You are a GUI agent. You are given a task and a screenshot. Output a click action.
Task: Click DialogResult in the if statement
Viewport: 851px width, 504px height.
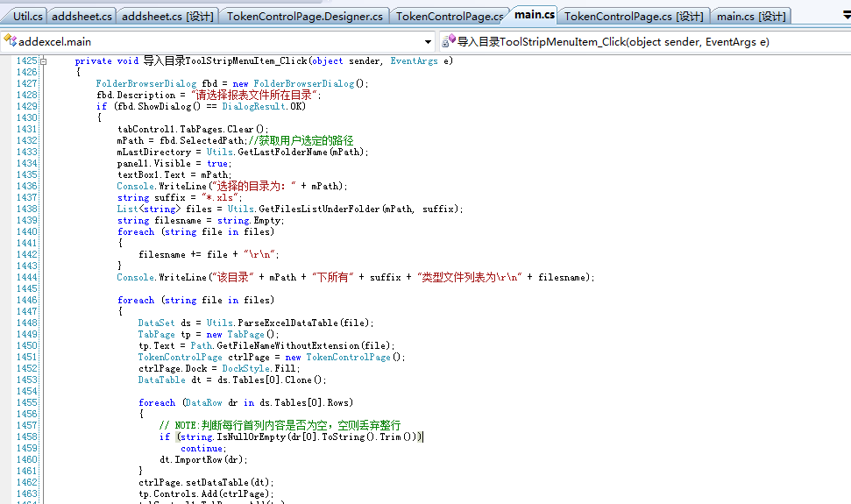[253, 106]
